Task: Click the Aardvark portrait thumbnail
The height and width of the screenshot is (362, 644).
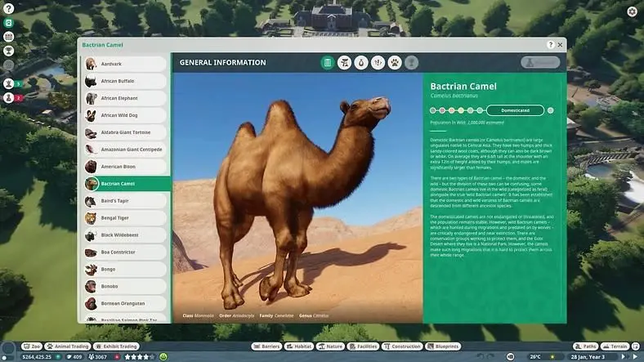Action: pos(91,64)
